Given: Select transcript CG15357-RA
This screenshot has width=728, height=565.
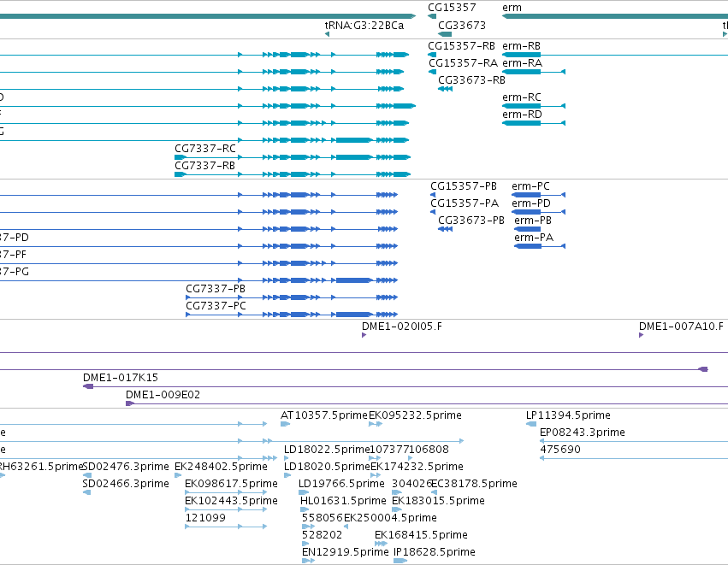Looking at the screenshot, I should click(x=432, y=72).
